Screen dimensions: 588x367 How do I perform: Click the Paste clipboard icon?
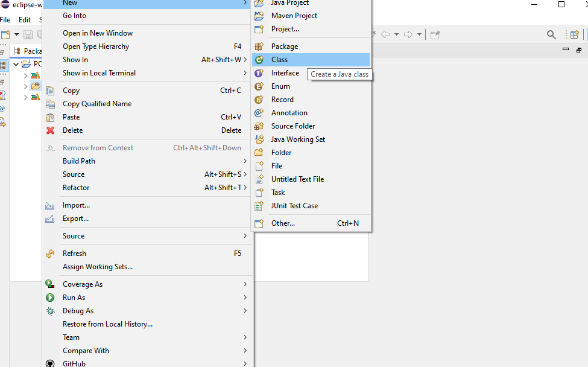tap(50, 117)
